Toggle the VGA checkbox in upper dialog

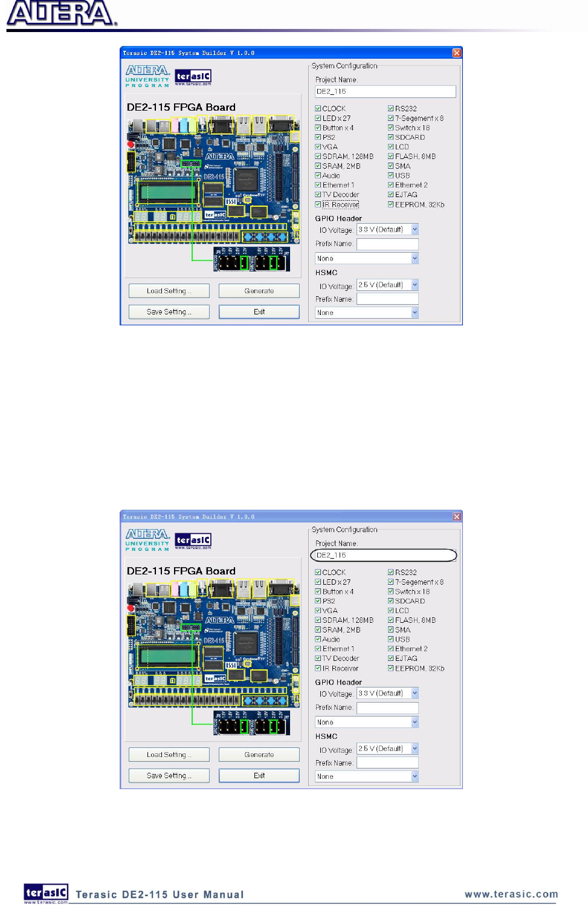318,147
